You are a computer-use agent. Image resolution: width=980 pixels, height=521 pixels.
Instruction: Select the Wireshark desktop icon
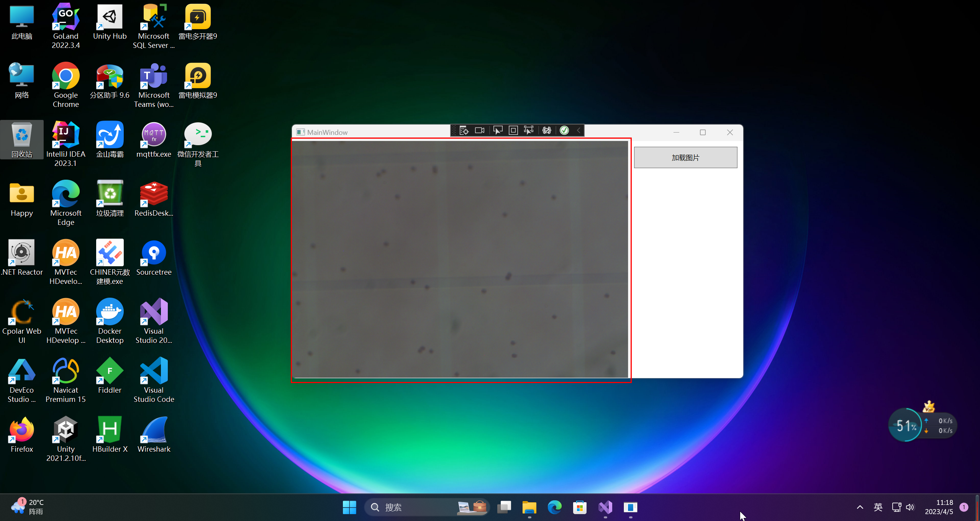[x=154, y=435]
